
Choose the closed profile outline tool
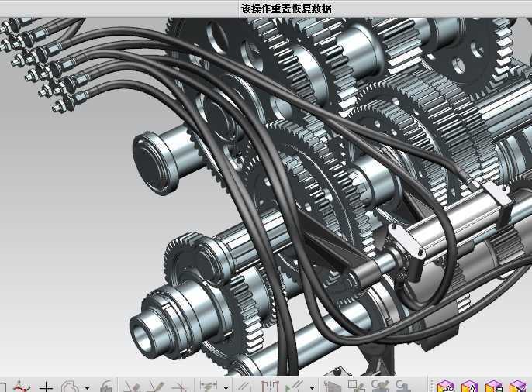pos(71,387)
